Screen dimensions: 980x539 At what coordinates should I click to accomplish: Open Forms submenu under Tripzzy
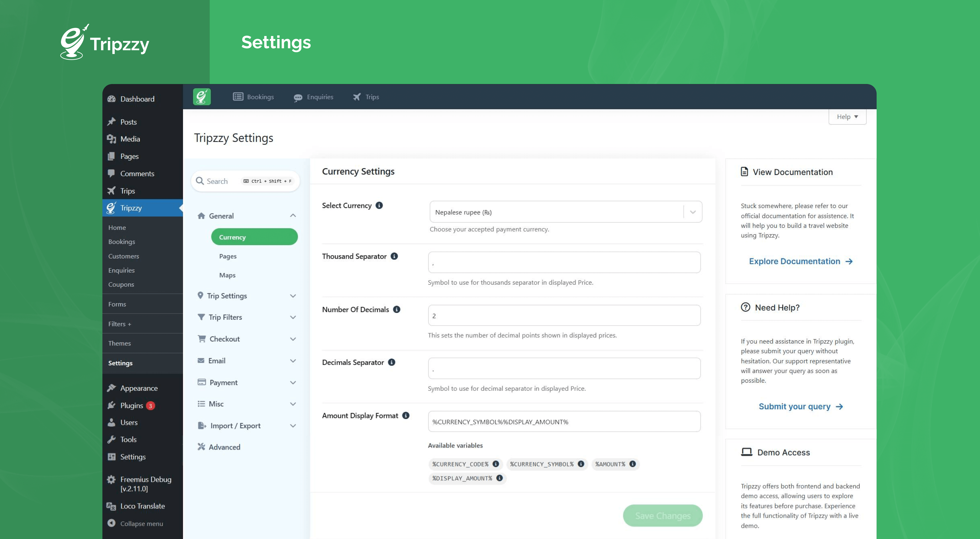pyautogui.click(x=117, y=304)
